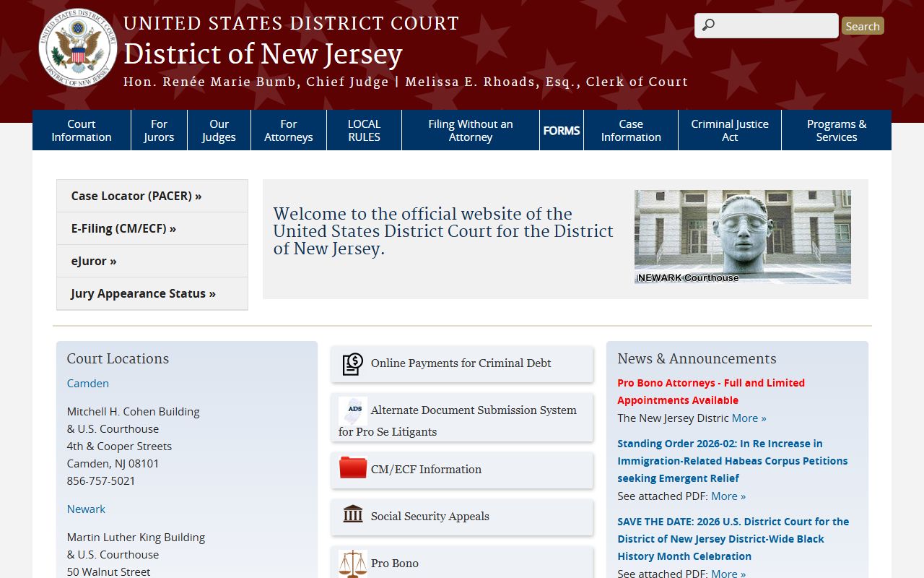Open the Our Judges menu
Viewport: 924px width, 578px height.
[x=219, y=130]
